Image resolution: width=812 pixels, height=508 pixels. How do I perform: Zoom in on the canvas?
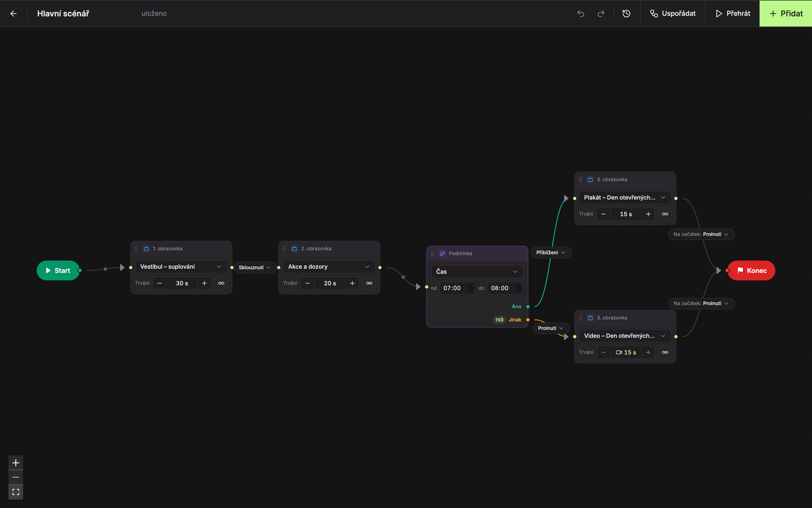coord(16,463)
